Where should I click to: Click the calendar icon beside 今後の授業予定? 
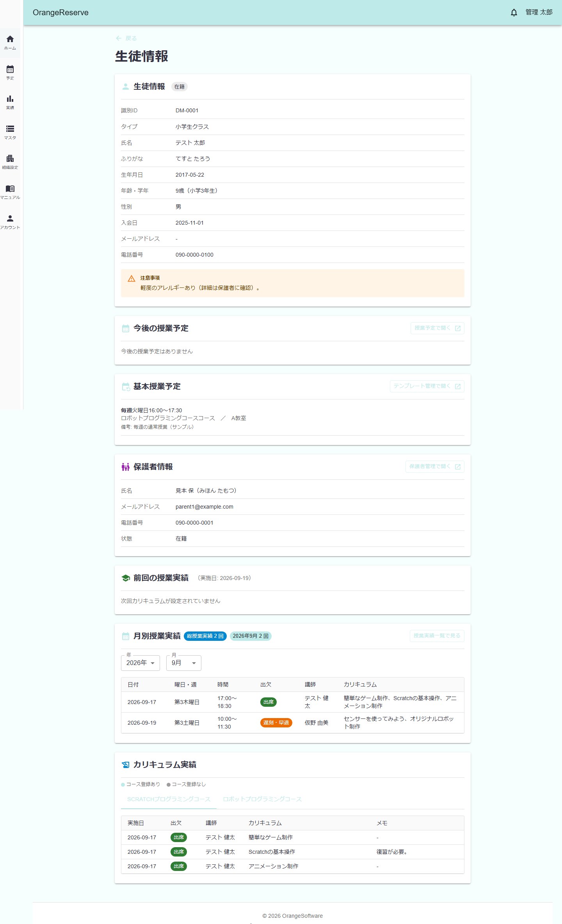126,328
